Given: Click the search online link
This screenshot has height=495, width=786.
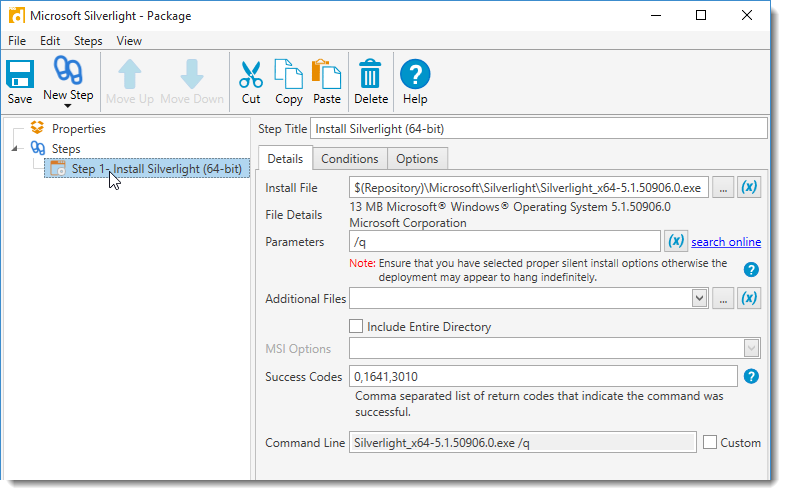Looking at the screenshot, I should (726, 242).
